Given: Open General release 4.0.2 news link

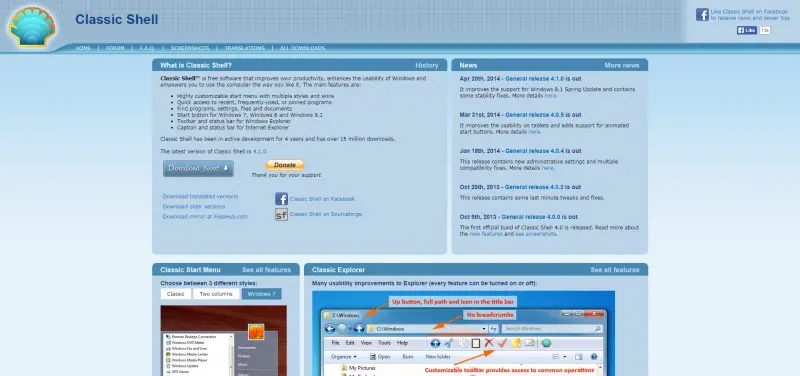Looking at the screenshot, I should (534, 187).
